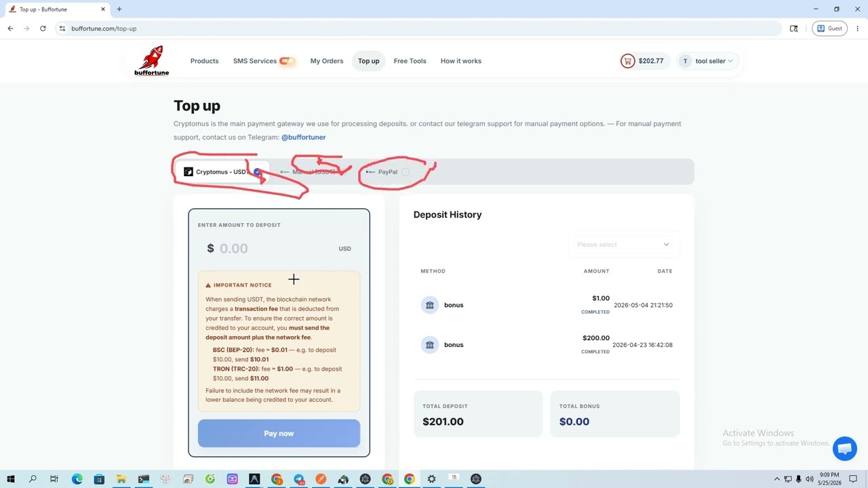The width and height of the screenshot is (868, 488).
Task: Select the Cryptomus - USDT payment method
Action: click(222, 172)
